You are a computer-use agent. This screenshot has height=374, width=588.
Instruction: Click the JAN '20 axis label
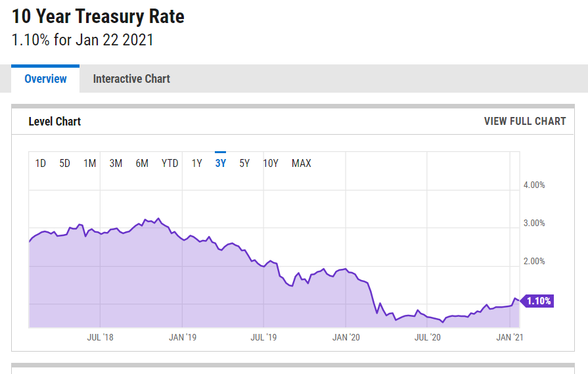point(346,337)
